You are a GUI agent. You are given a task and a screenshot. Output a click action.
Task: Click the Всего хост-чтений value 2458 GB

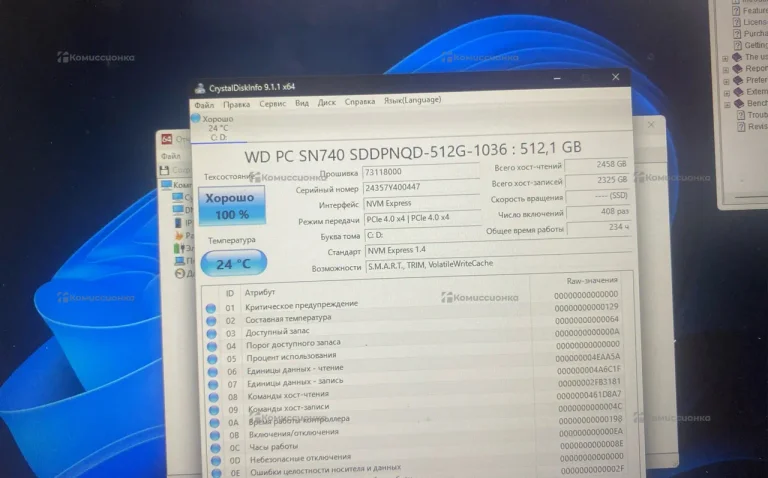point(597,165)
